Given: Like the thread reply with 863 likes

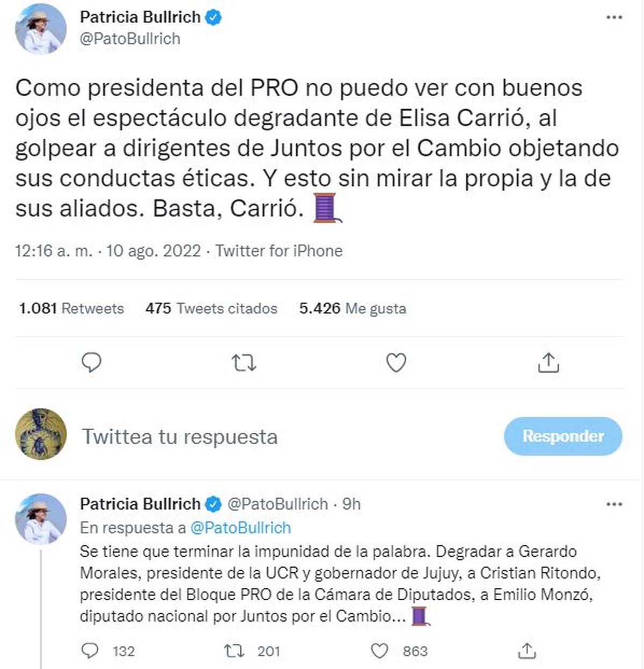Looking at the screenshot, I should (379, 651).
